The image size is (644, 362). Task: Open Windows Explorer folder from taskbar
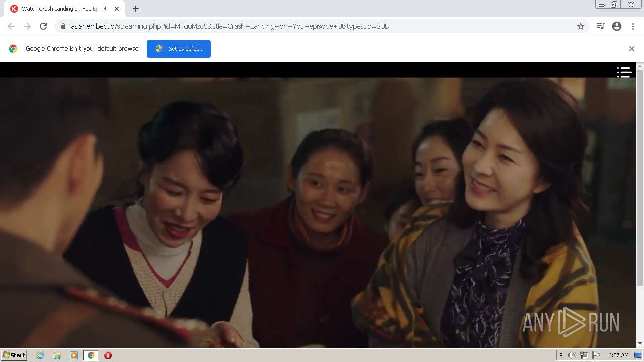tap(57, 355)
